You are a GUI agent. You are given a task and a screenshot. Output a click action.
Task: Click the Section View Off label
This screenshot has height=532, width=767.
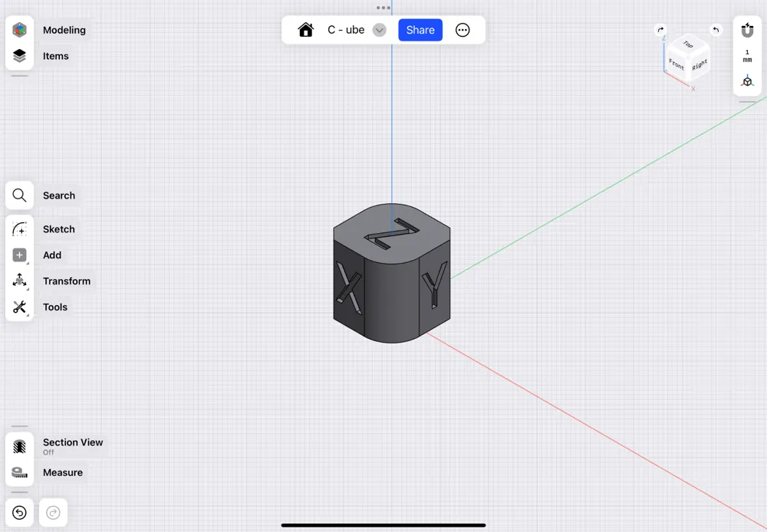tap(73, 446)
